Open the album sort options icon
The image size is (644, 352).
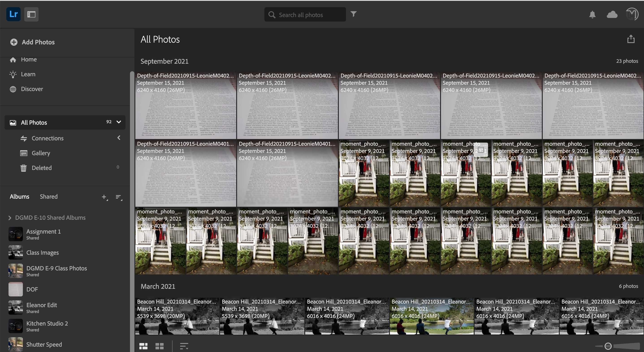[119, 197]
